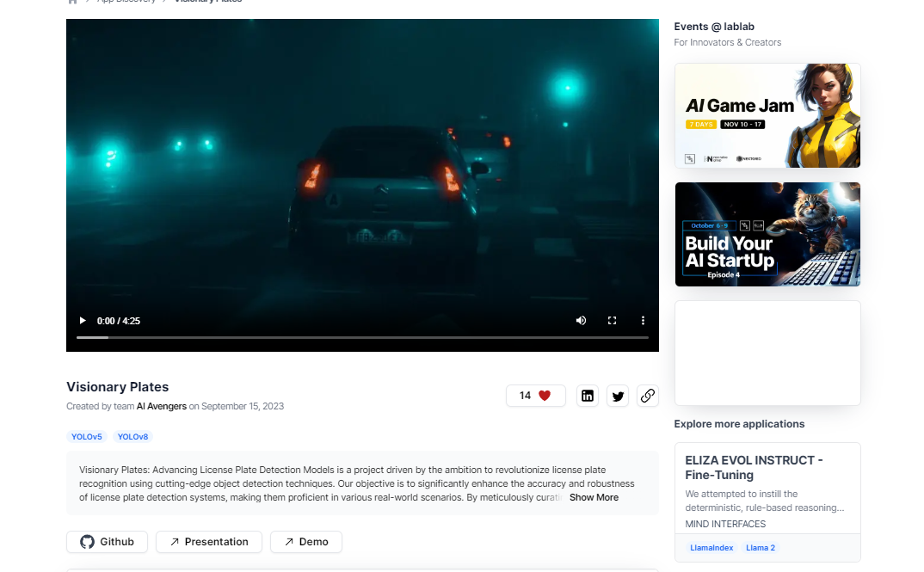
Task: Open the Presentation link
Action: click(208, 542)
